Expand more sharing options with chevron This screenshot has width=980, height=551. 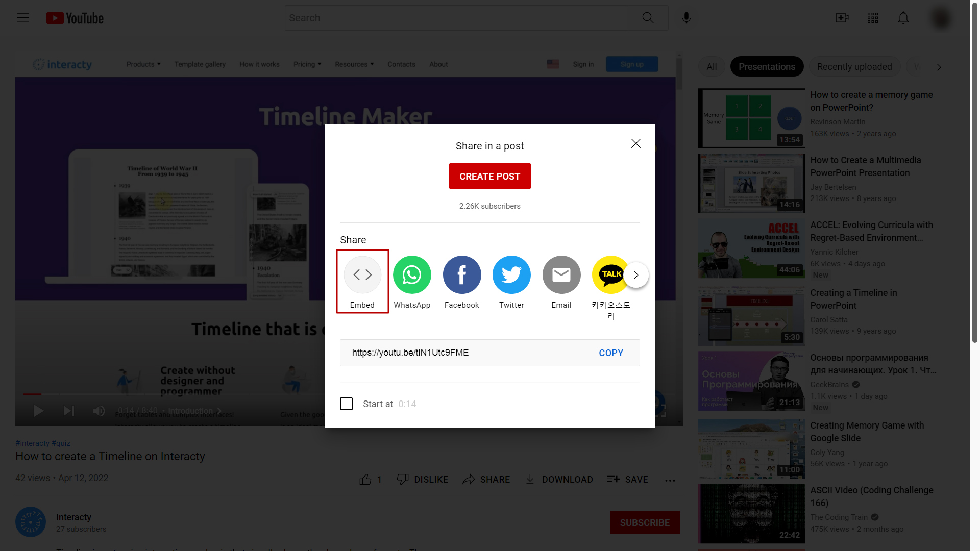point(635,274)
